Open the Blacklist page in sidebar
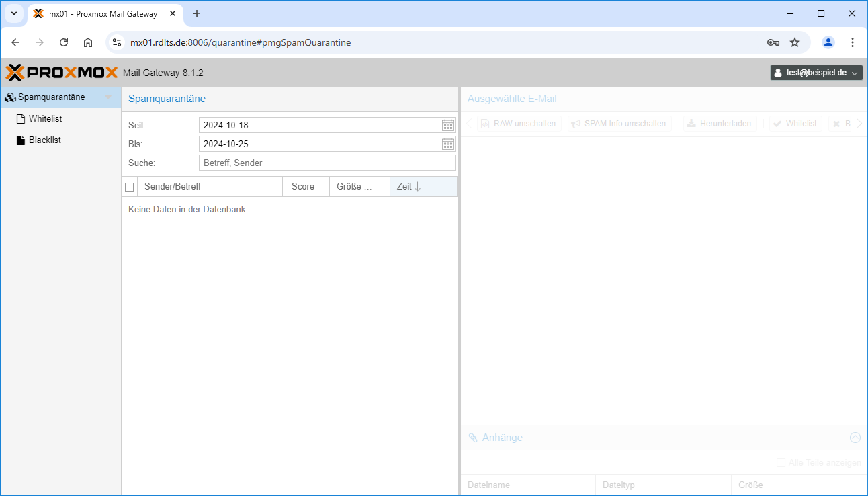The height and width of the screenshot is (496, 868). click(x=44, y=140)
